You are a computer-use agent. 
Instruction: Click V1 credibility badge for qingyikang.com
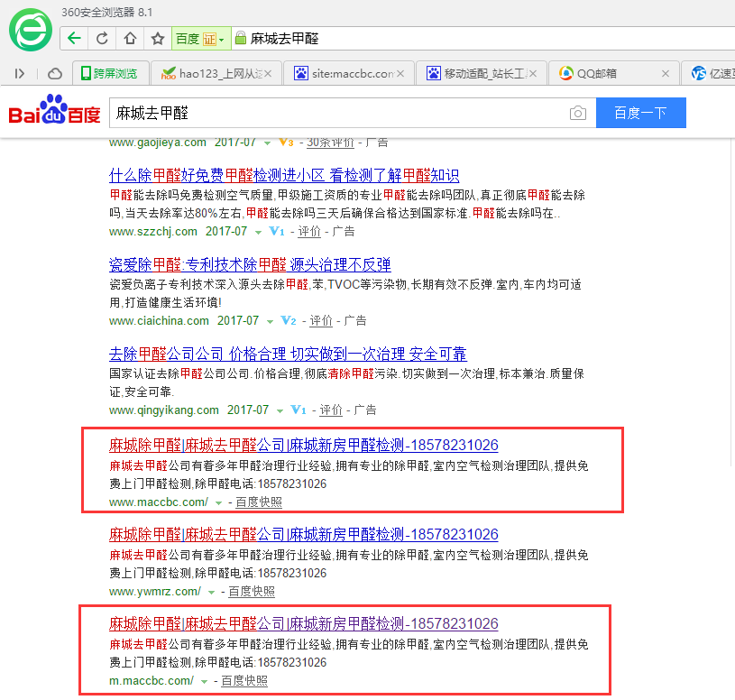tap(299, 410)
